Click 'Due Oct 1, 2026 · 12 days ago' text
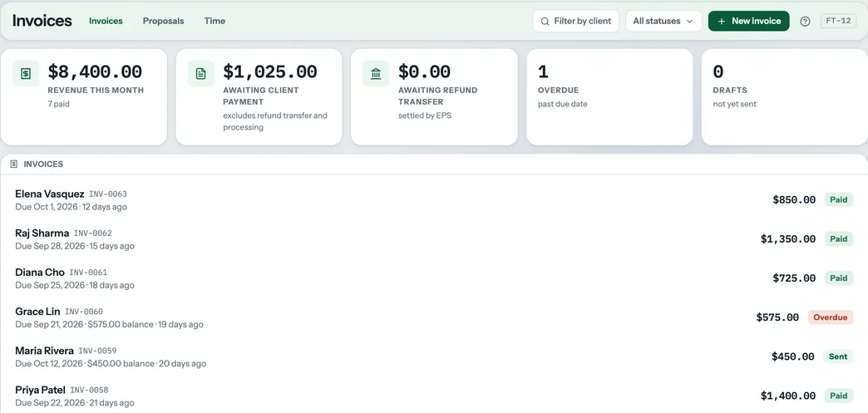The image size is (868, 413). pyautogui.click(x=71, y=207)
